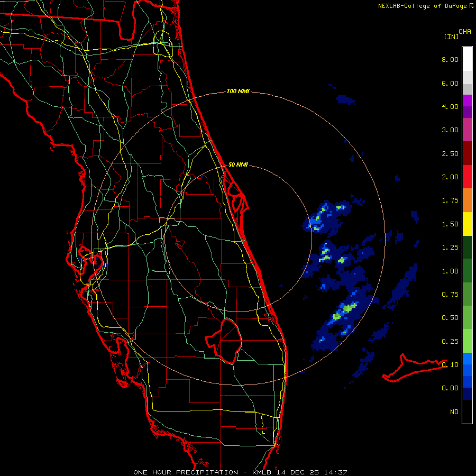Click the 6.00 legend value
The width and height of the screenshot is (476, 476).
pyautogui.click(x=450, y=83)
